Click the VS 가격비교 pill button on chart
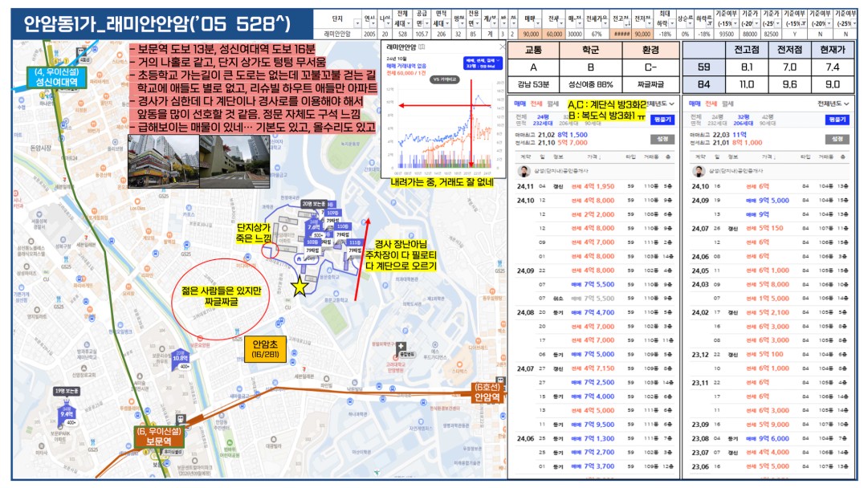 coord(446,79)
